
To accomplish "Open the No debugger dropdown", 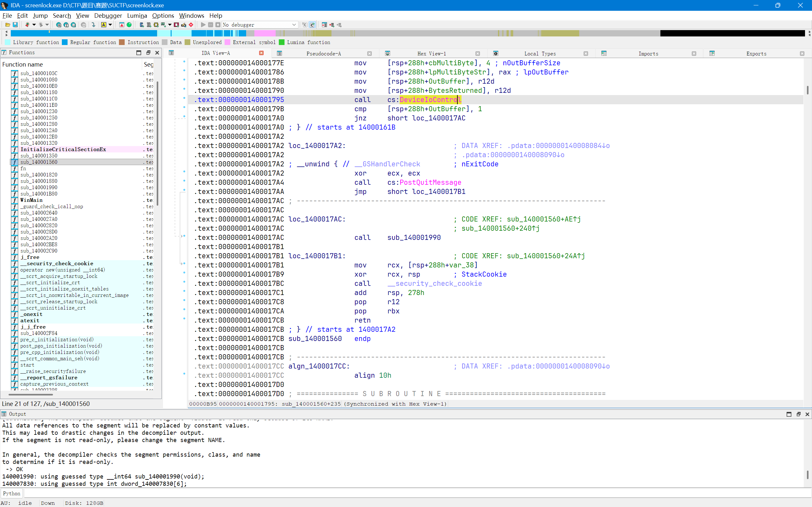I will [x=294, y=25].
